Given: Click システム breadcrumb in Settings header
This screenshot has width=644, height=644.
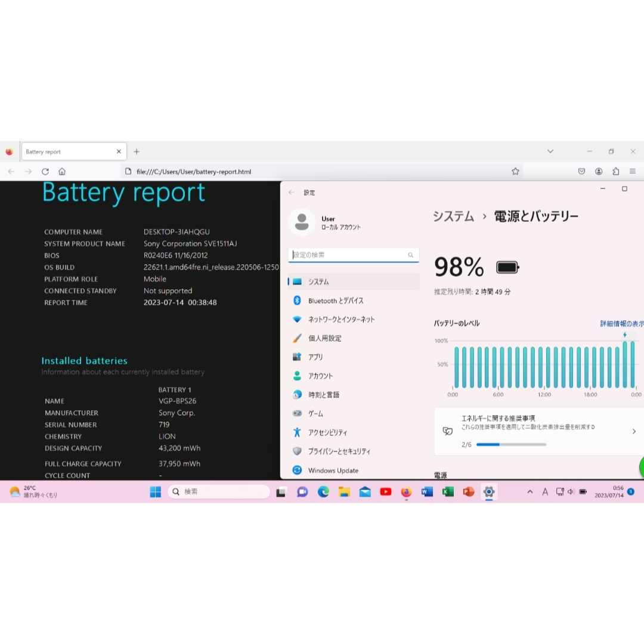Looking at the screenshot, I should 453,216.
